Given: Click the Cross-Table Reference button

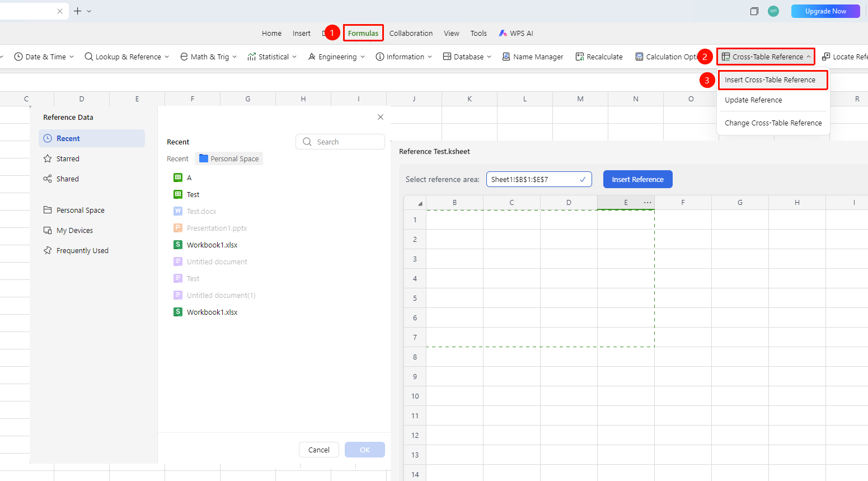Looking at the screenshot, I should (x=766, y=57).
